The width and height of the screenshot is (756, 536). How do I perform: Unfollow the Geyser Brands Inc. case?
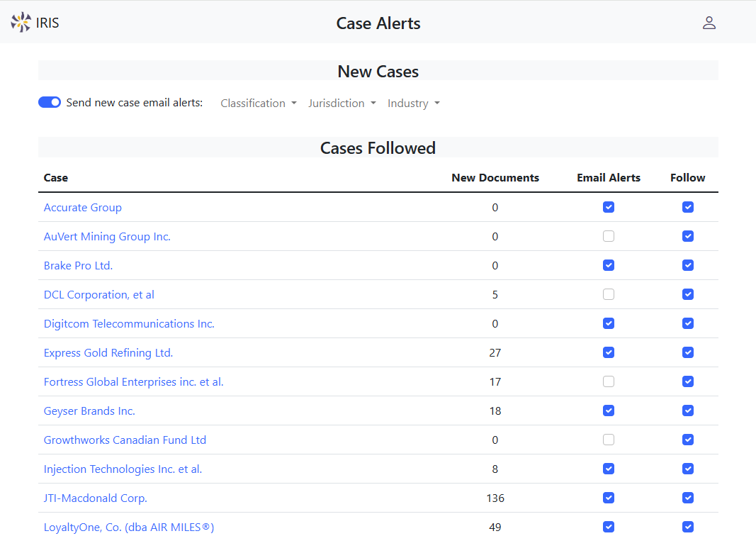pyautogui.click(x=688, y=411)
